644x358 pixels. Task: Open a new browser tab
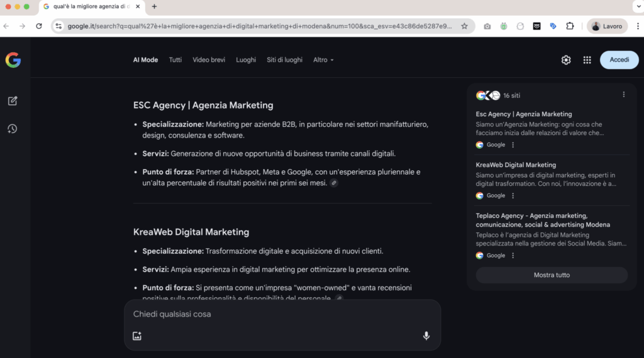[155, 6]
